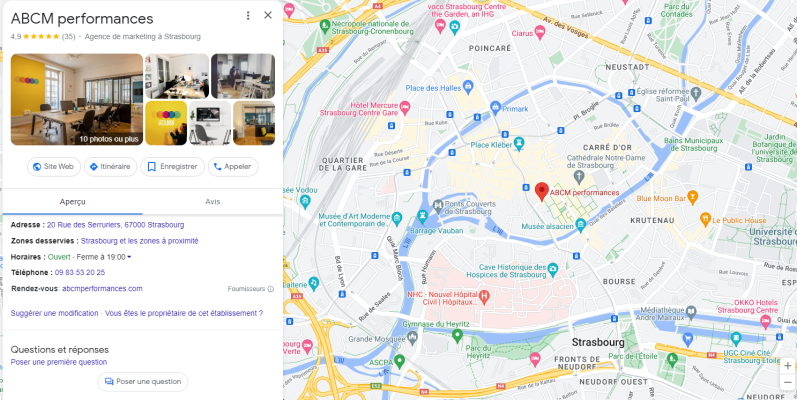Select Blue Moon Bar marker
This screenshot has width=797, height=400.
point(692,198)
